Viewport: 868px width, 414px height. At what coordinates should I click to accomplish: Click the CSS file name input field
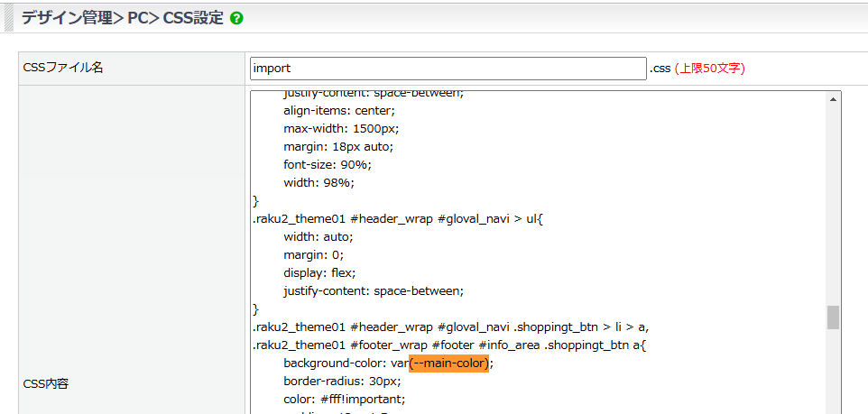(448, 69)
